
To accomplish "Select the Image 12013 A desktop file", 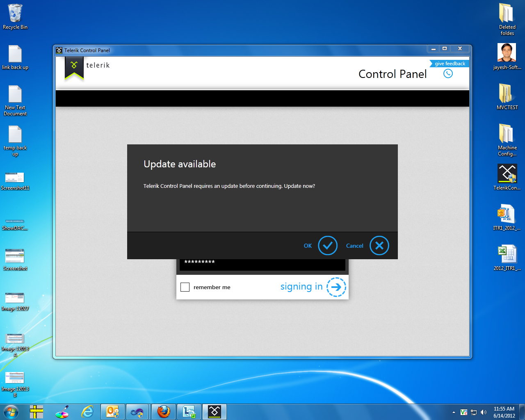I will [15, 345].
